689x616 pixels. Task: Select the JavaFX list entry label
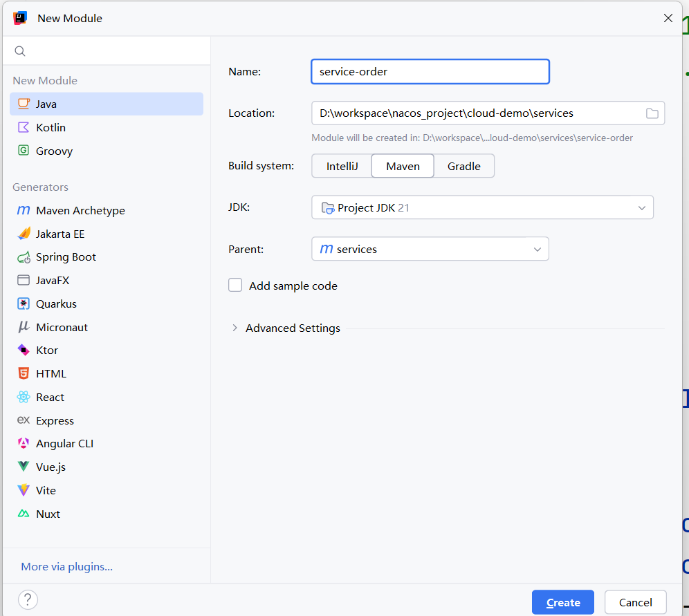click(x=53, y=280)
